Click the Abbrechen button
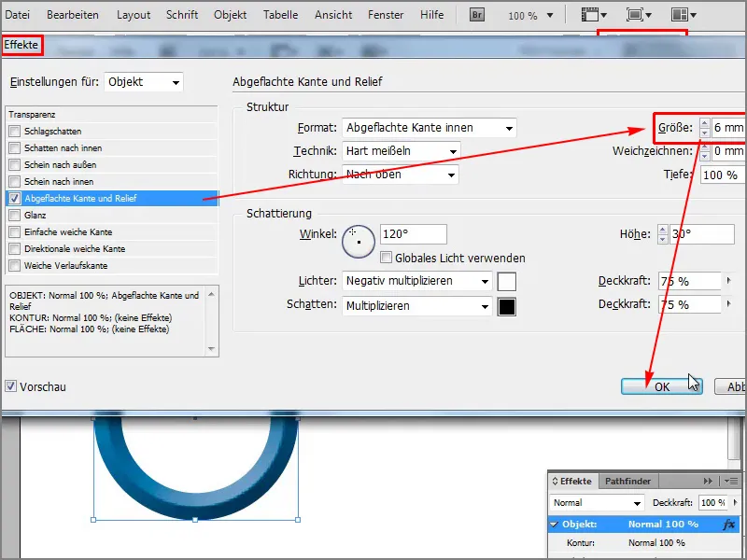The width and height of the screenshot is (747, 560). coord(732,386)
